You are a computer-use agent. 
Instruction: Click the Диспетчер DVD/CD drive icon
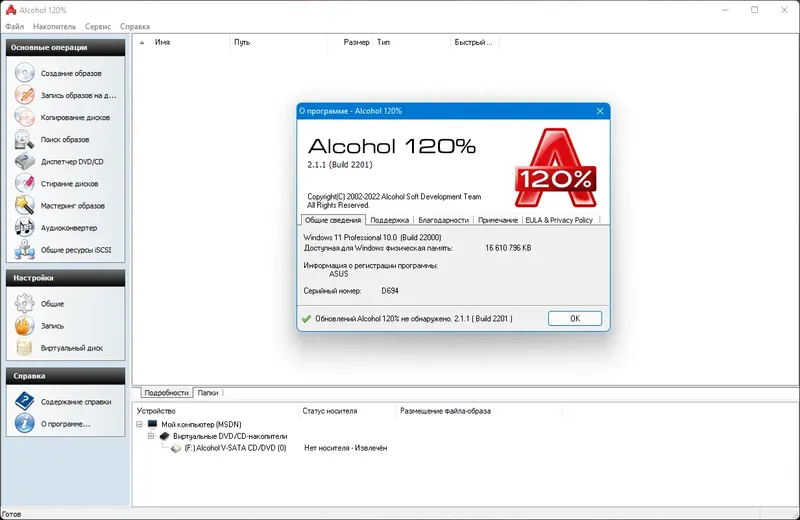pos(24,161)
